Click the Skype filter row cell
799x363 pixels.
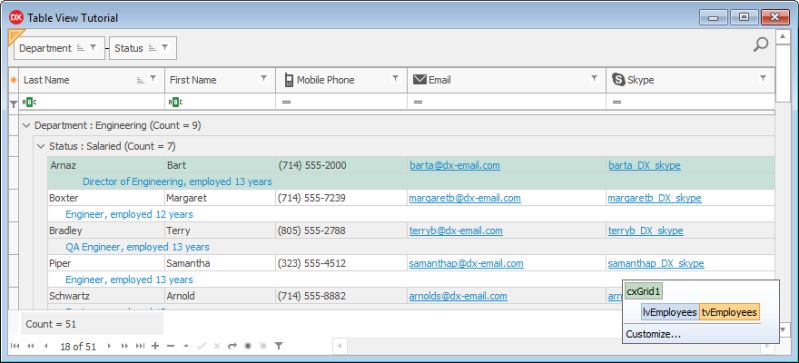690,102
